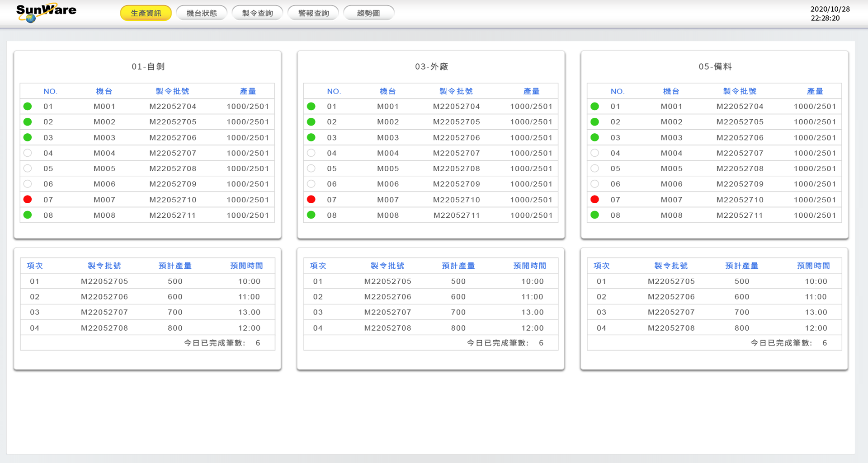Click 今日已完成筆數 in the 01-自剝 schedule panel
This screenshot has width=868, height=463.
pyautogui.click(x=215, y=343)
